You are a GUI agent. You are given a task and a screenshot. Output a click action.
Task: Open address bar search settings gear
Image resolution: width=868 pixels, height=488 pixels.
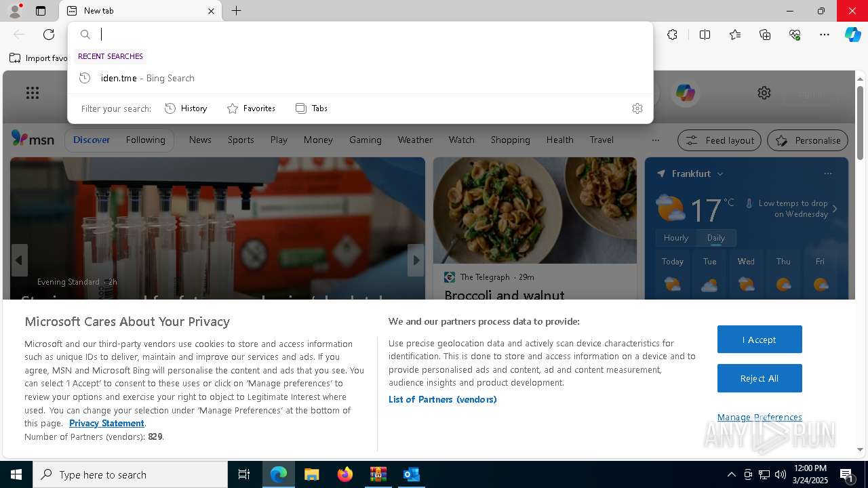tap(637, 108)
